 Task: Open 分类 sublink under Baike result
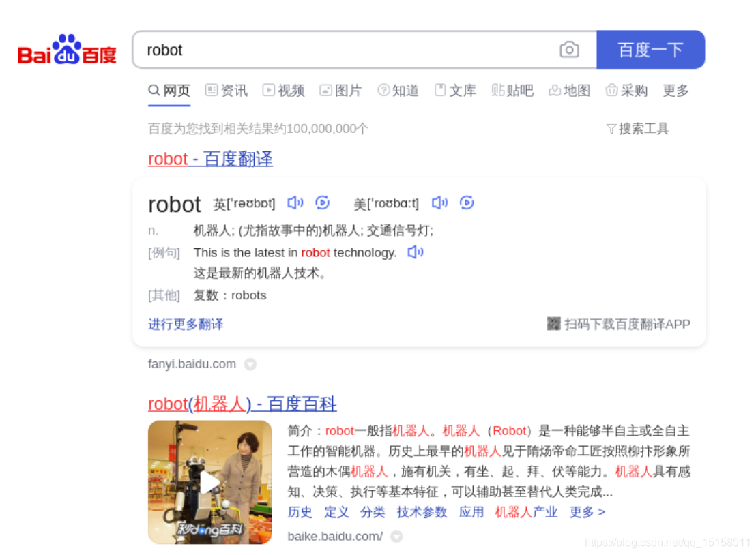[373, 512]
